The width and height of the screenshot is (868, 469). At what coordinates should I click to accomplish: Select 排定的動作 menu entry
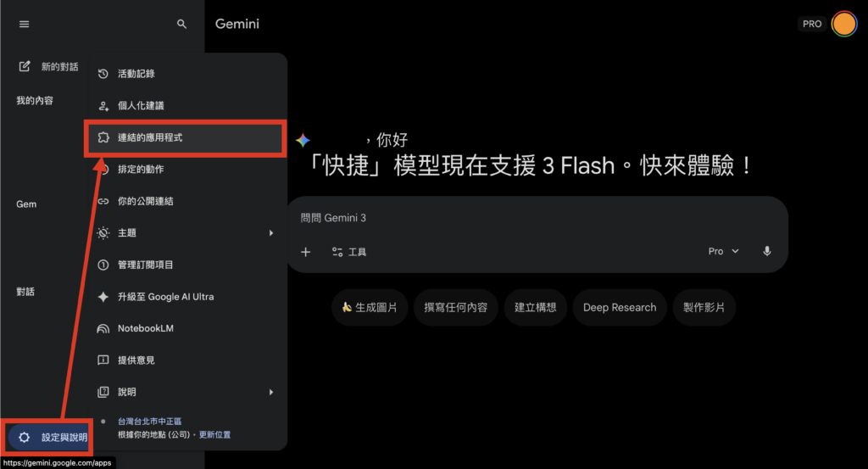(x=186, y=170)
